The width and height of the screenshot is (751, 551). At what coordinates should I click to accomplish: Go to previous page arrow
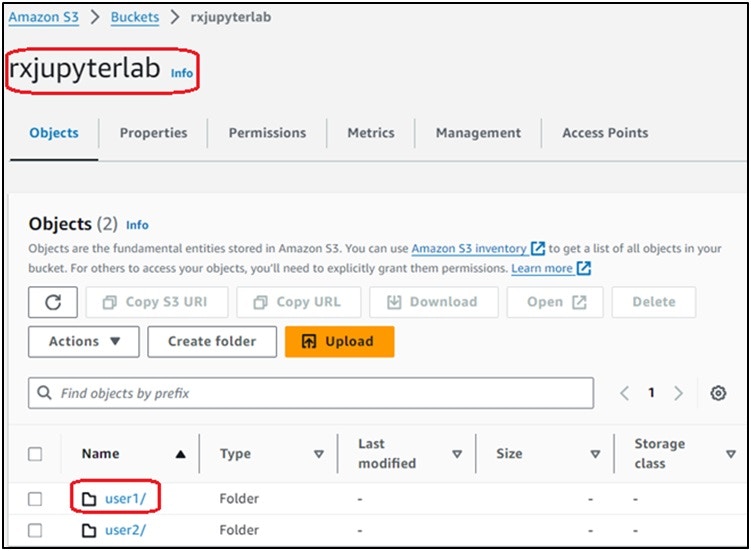[x=624, y=393]
